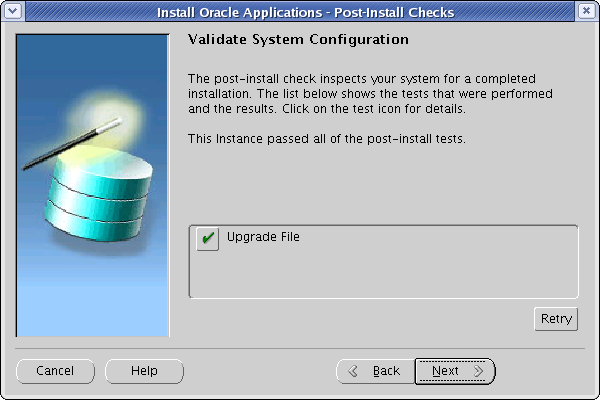
Task: Open Help for this wizard page
Action: point(144,371)
